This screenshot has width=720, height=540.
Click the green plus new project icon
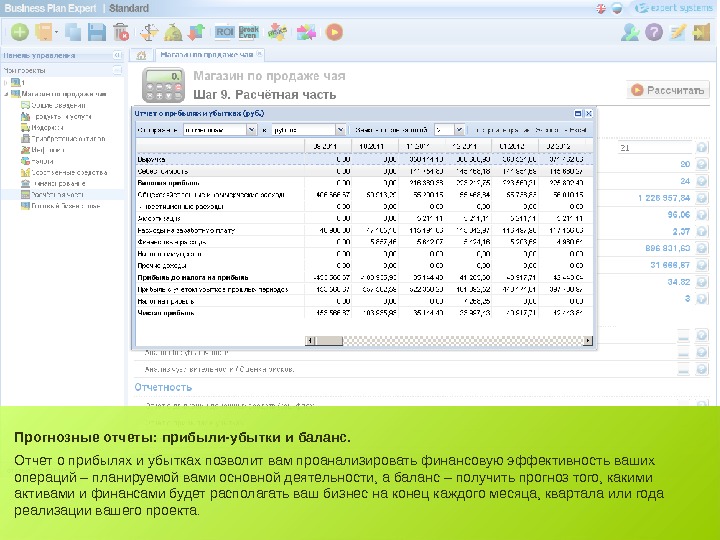pos(20,32)
